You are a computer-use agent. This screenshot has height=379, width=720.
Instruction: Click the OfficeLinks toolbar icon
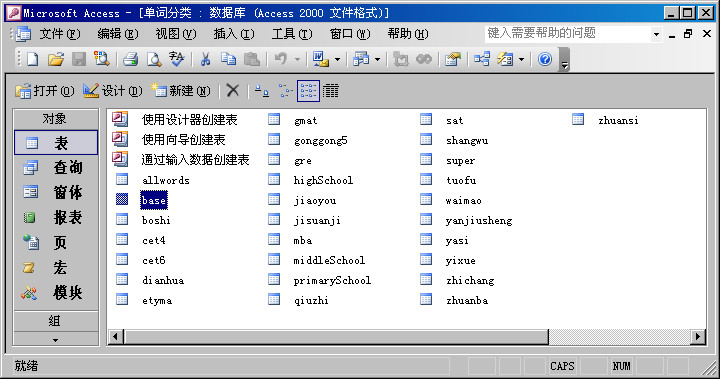320,59
